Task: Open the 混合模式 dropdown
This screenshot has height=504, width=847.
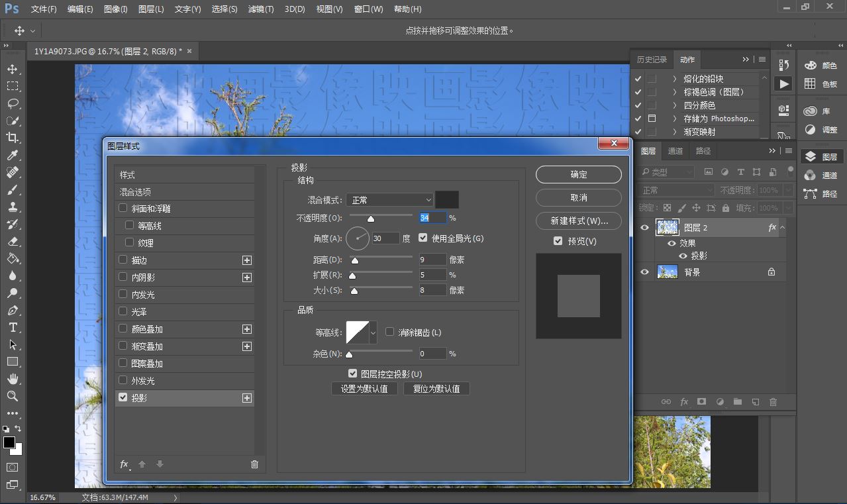Action: (x=389, y=199)
